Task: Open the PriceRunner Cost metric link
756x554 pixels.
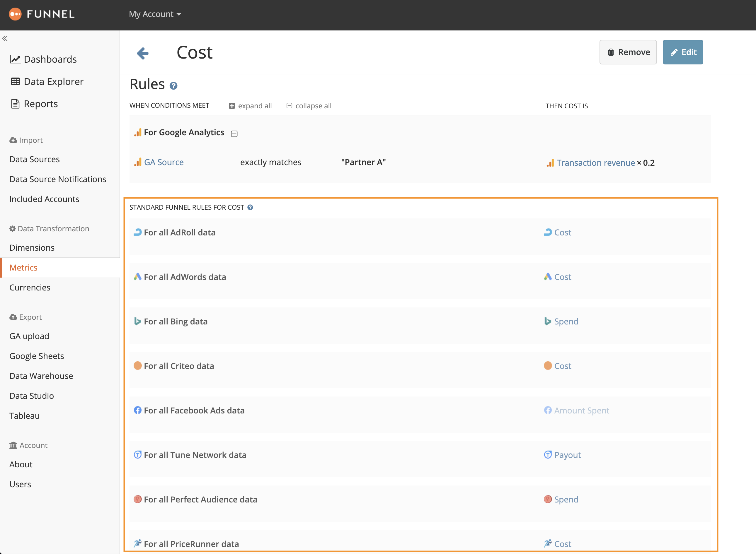Action: coord(563,544)
